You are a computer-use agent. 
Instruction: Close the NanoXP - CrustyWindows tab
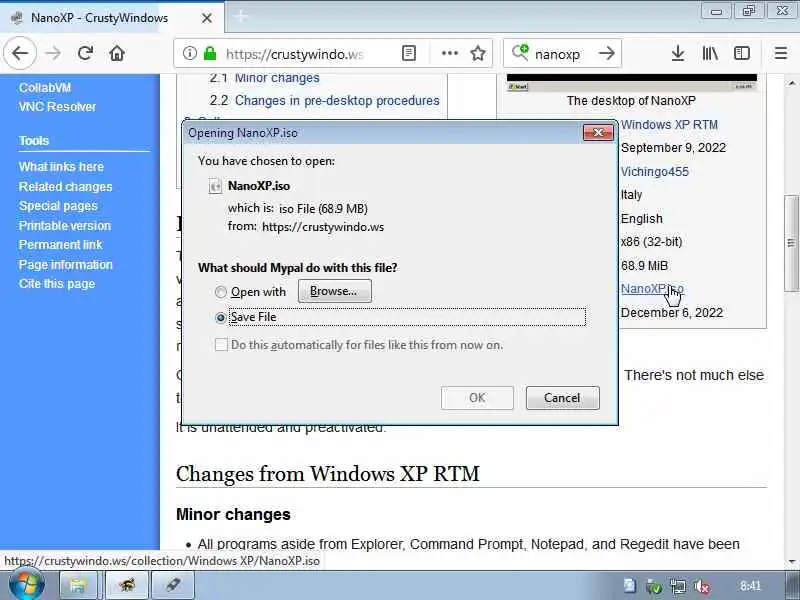[x=207, y=18]
